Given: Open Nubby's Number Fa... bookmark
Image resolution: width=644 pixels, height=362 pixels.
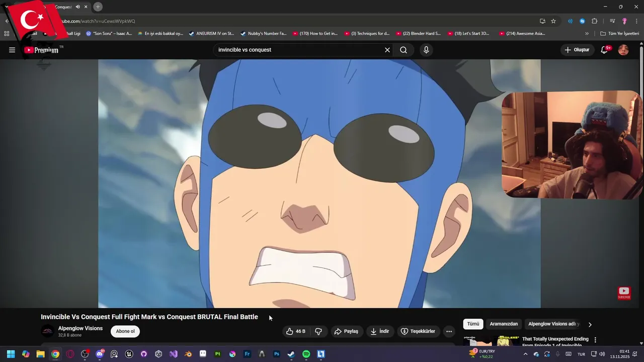Looking at the screenshot, I should [x=264, y=34].
